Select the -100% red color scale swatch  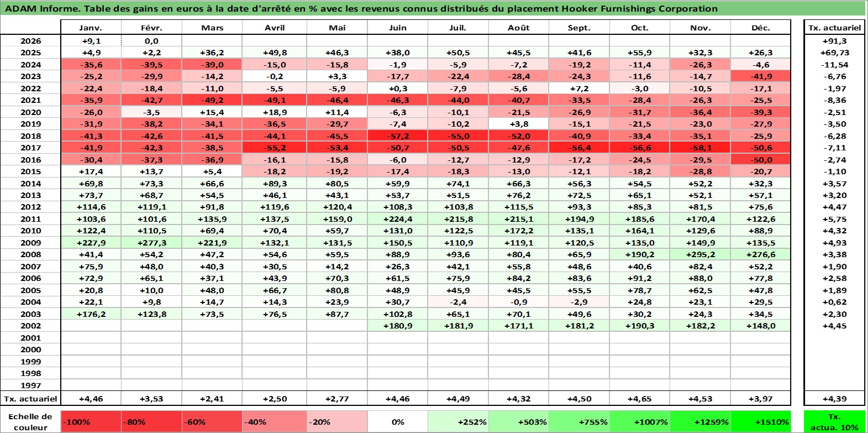(x=91, y=421)
